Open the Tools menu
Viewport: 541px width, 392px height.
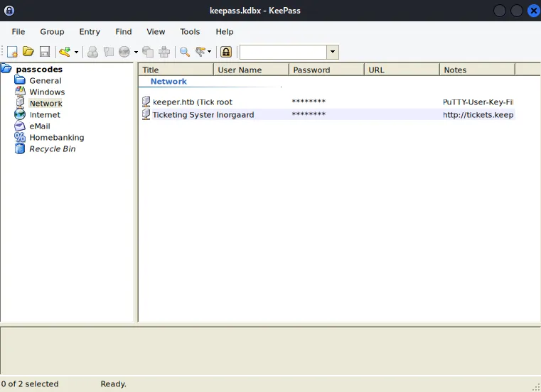click(190, 32)
